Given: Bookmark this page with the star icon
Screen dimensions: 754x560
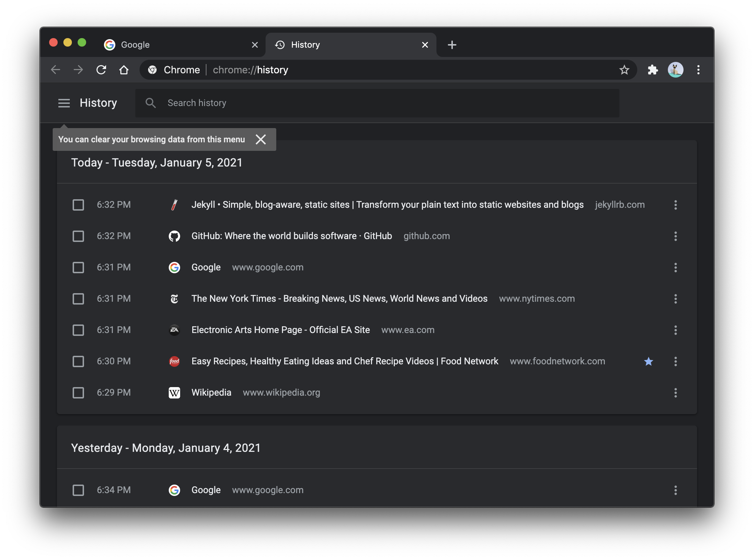Looking at the screenshot, I should [624, 70].
